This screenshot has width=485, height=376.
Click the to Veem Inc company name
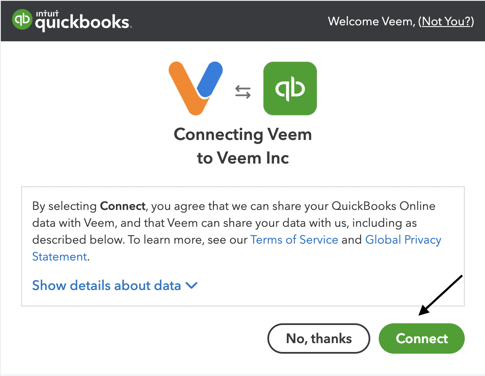pyautogui.click(x=243, y=158)
